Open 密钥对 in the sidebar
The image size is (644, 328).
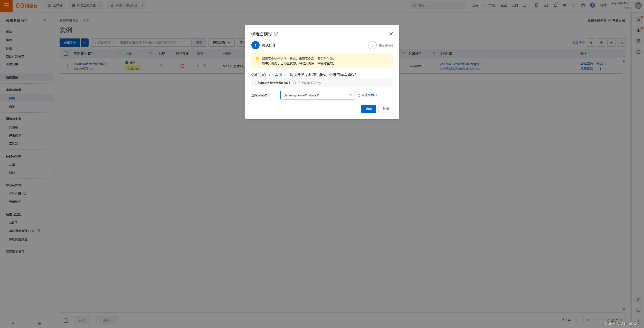[14, 144]
